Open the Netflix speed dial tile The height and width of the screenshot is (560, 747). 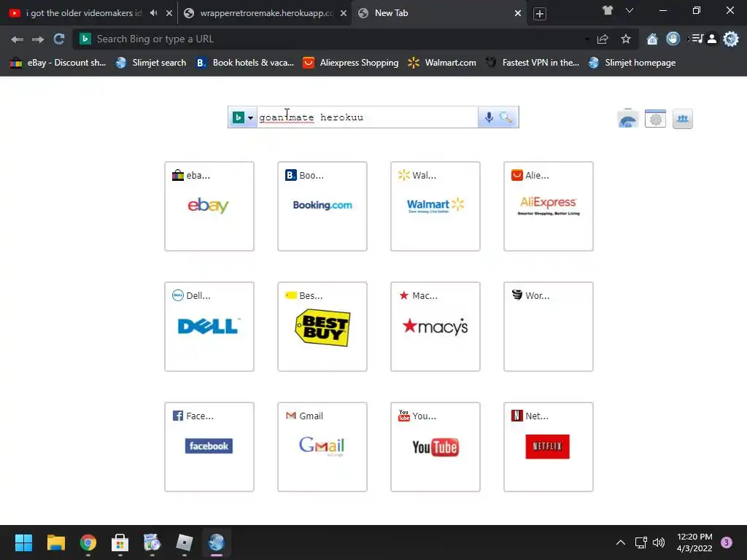(x=549, y=447)
